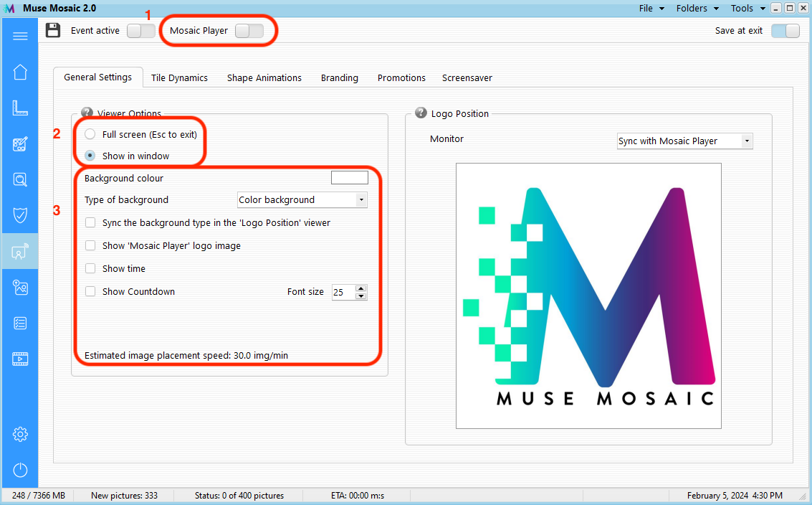Decrease Font size with down arrow

361,296
